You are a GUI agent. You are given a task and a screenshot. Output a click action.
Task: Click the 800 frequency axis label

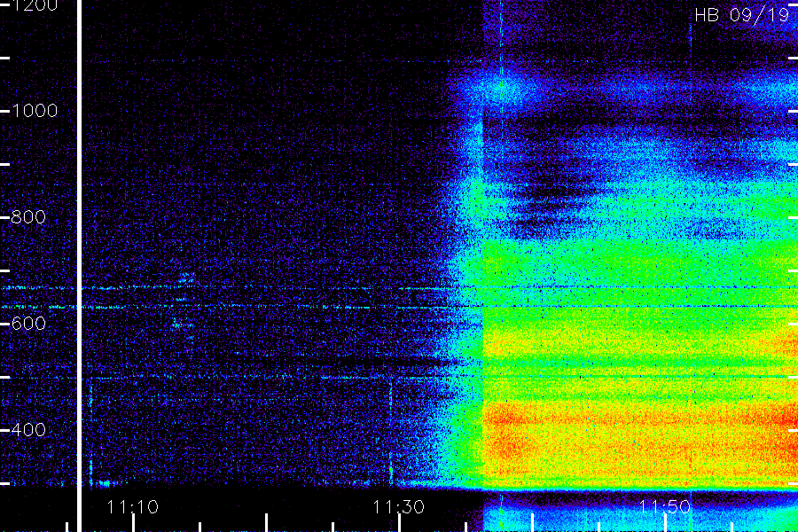pyautogui.click(x=28, y=217)
